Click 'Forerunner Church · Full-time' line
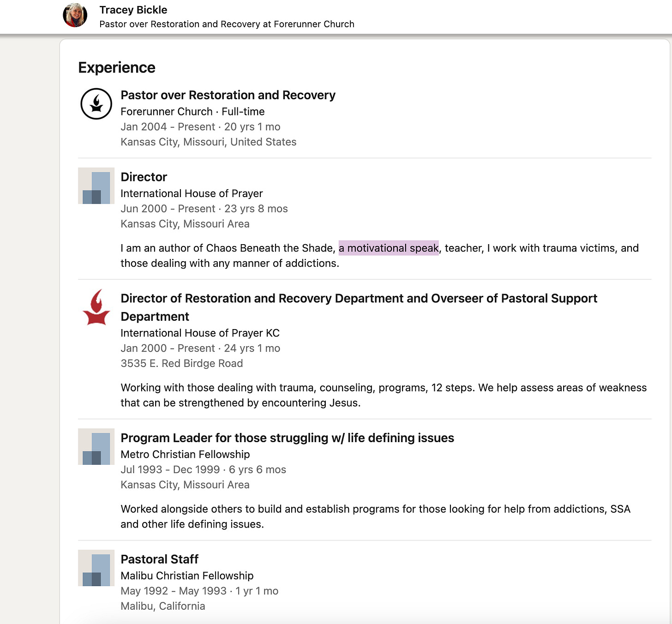This screenshot has height=624, width=672. tap(192, 112)
